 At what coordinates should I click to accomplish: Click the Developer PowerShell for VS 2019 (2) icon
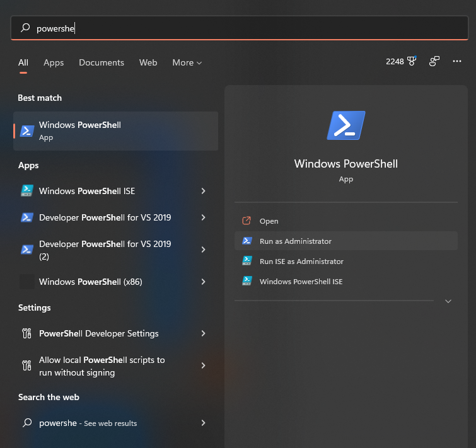click(27, 250)
